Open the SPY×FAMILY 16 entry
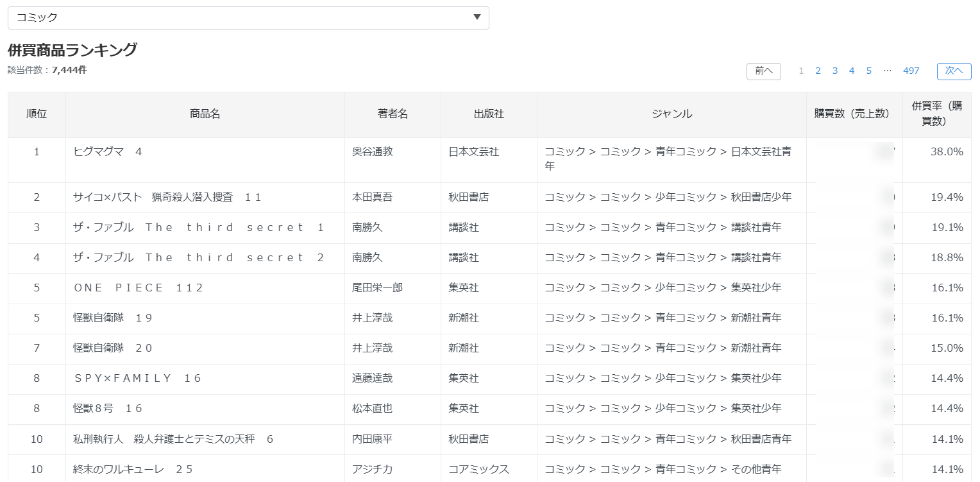The image size is (980, 482). point(137,378)
